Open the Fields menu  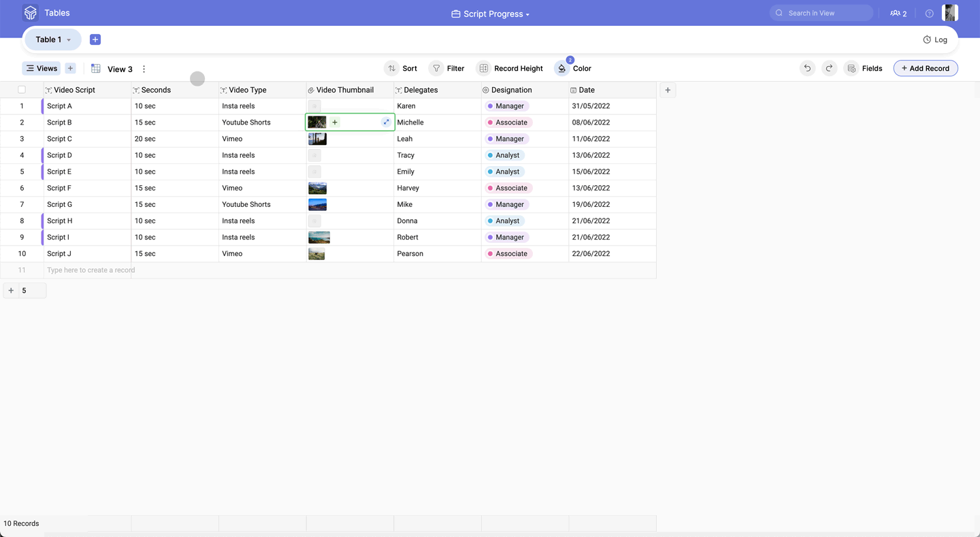click(x=864, y=68)
